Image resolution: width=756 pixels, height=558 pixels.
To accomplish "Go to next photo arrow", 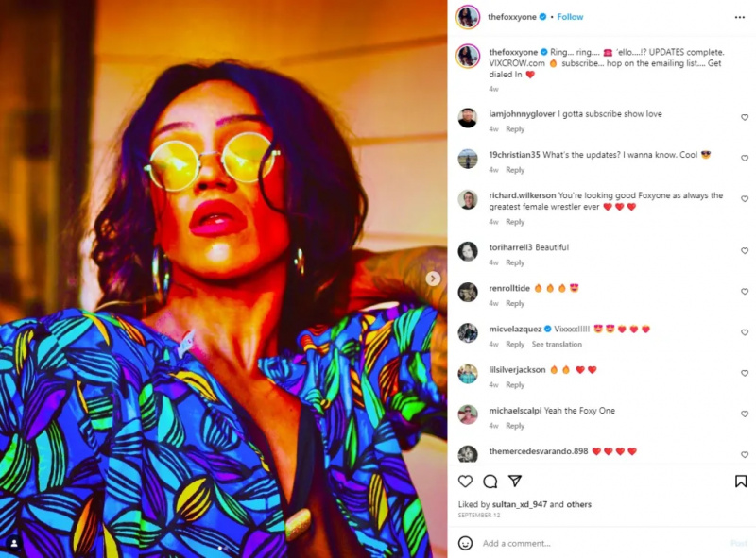I will click(433, 278).
